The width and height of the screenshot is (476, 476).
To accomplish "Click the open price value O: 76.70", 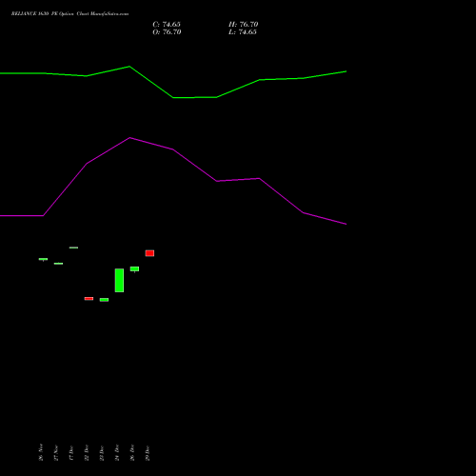I will [x=167, y=32].
